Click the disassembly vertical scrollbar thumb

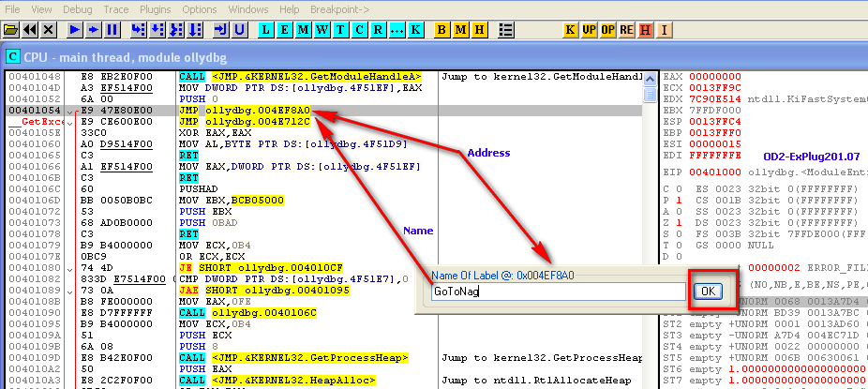[650, 95]
